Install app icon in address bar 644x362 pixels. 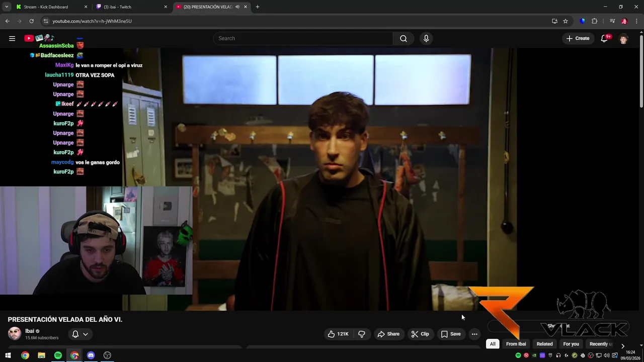(554, 21)
